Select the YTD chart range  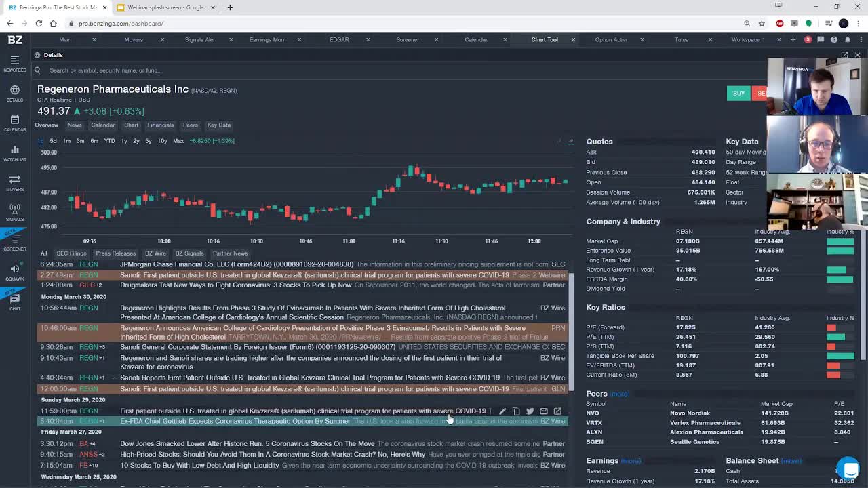click(x=109, y=141)
